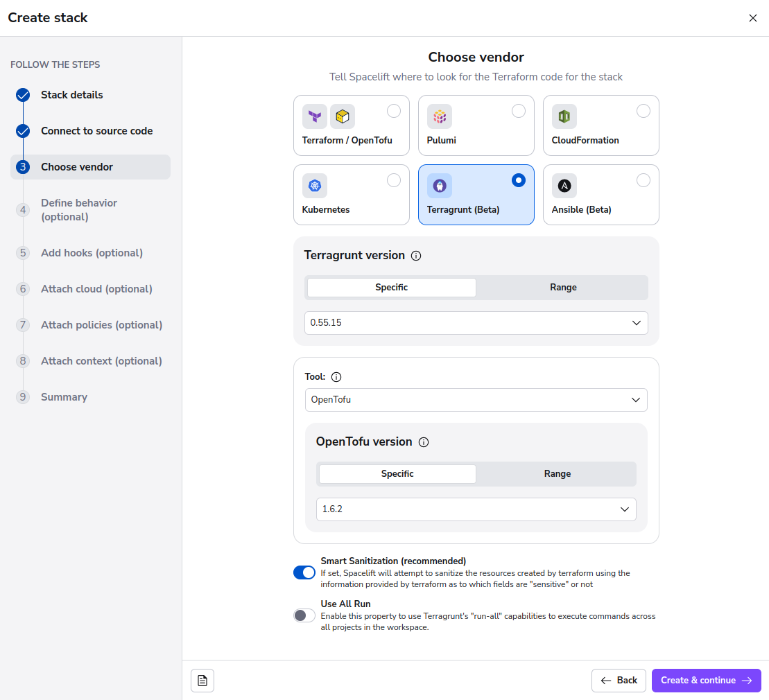Click the OpenTofu box icon
Image resolution: width=769 pixels, height=700 pixels.
[343, 116]
